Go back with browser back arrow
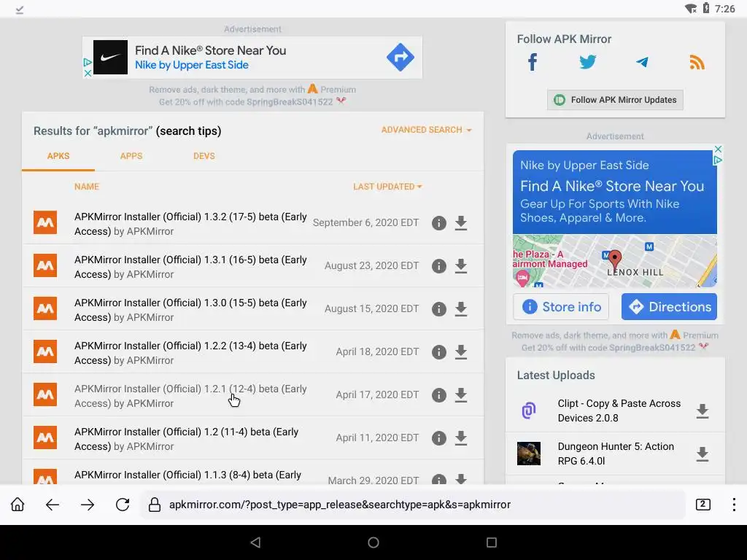This screenshot has height=560, width=747. point(53,505)
